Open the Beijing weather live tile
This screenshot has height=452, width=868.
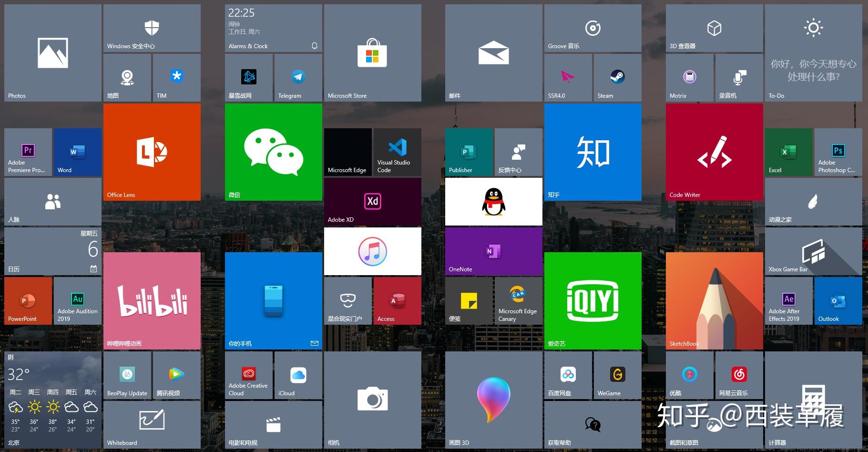pos(52,400)
